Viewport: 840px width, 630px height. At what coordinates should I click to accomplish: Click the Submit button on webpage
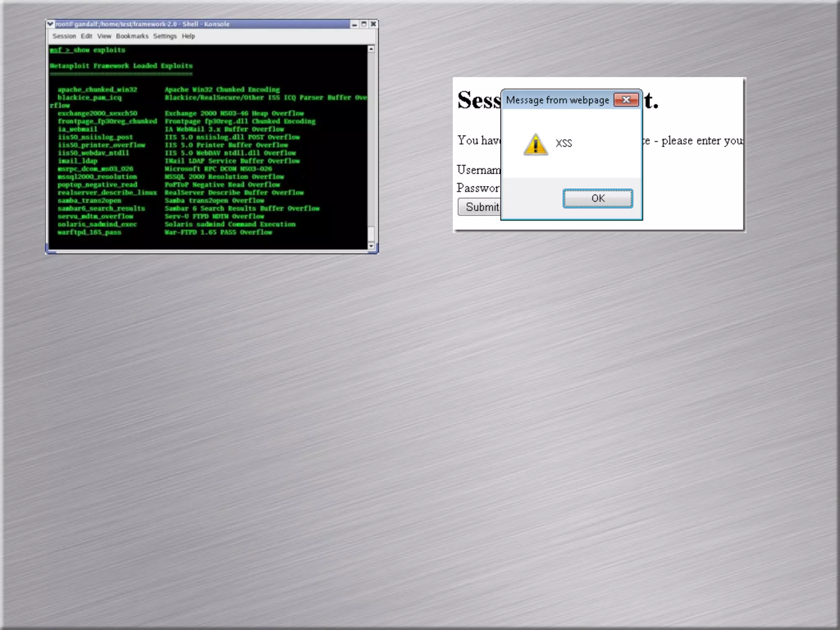[x=480, y=207]
